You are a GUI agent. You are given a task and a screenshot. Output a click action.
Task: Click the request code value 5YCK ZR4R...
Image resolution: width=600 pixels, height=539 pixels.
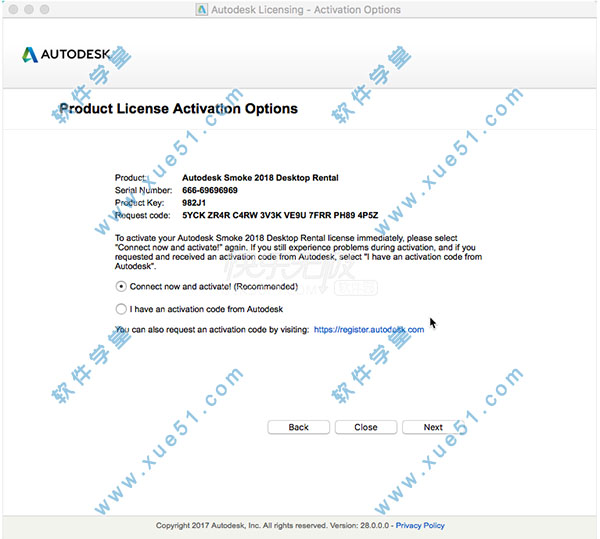(x=280, y=215)
